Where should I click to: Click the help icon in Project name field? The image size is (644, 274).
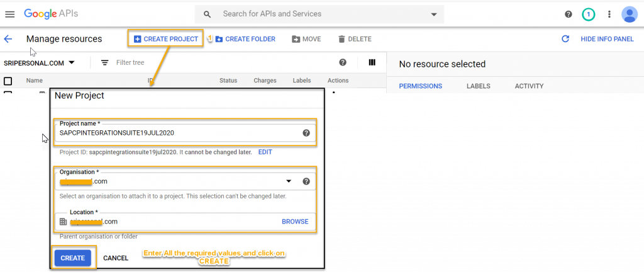coord(306,133)
